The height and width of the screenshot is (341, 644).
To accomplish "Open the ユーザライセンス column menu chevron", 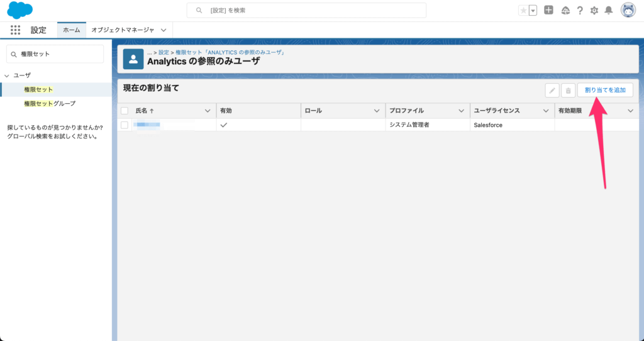I will click(x=546, y=111).
